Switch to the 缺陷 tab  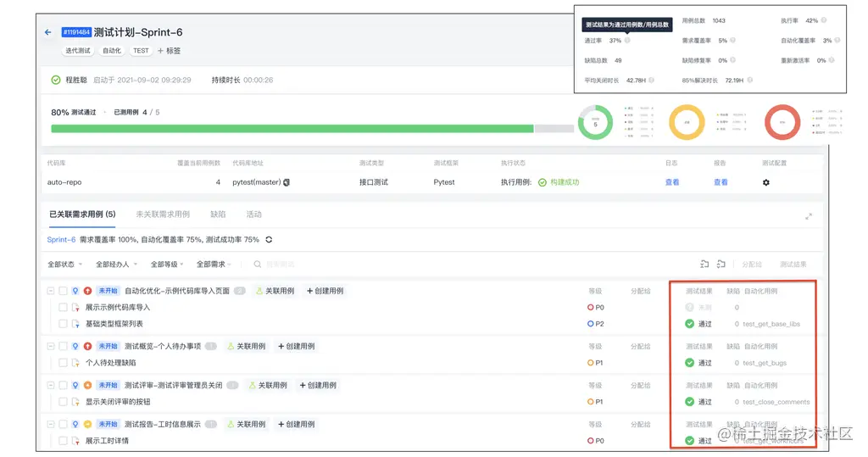tap(218, 215)
